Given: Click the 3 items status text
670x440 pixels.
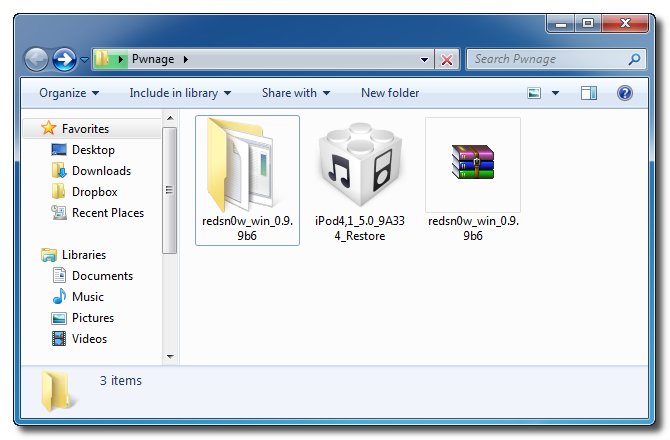Looking at the screenshot, I should (x=121, y=381).
